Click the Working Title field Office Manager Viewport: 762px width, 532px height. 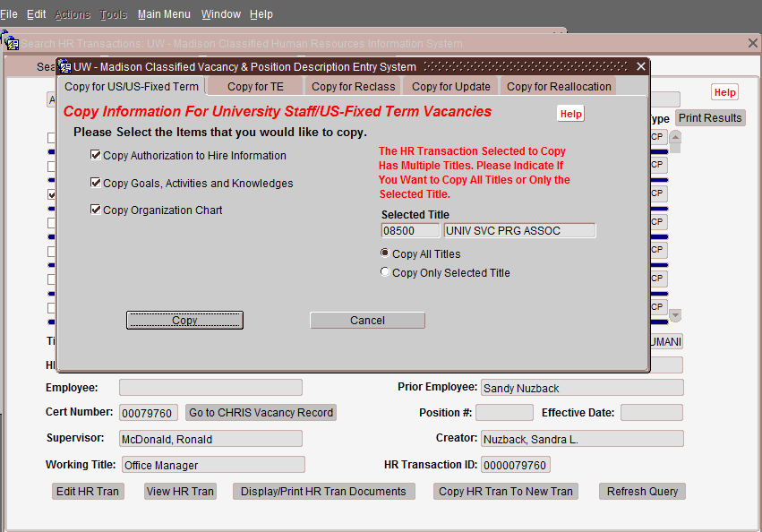click(213, 465)
